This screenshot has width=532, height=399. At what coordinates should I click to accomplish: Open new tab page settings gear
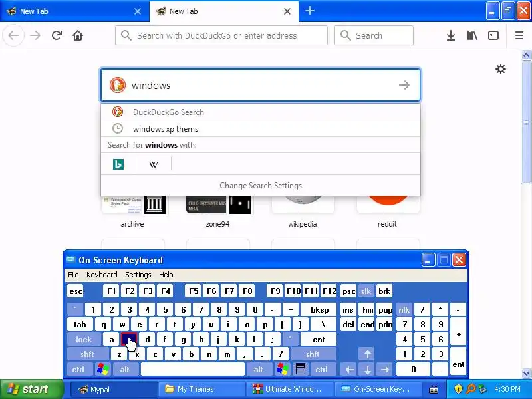tap(501, 69)
